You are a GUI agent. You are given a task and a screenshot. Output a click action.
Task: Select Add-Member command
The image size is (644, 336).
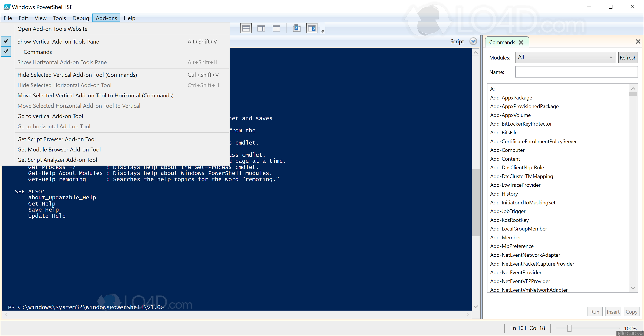point(506,238)
